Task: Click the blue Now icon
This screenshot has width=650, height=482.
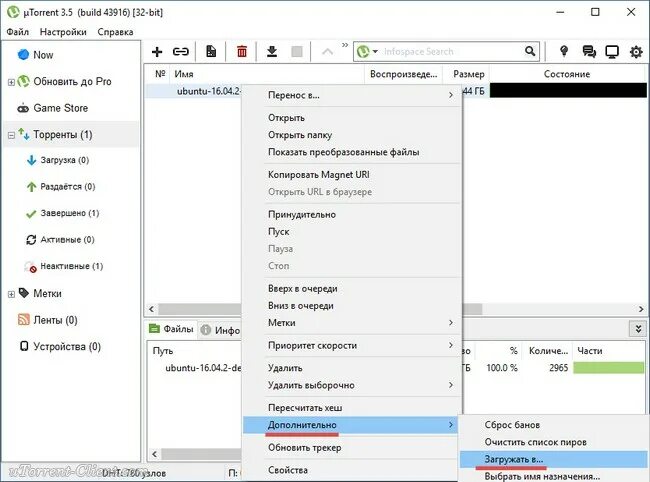Action: tap(23, 54)
